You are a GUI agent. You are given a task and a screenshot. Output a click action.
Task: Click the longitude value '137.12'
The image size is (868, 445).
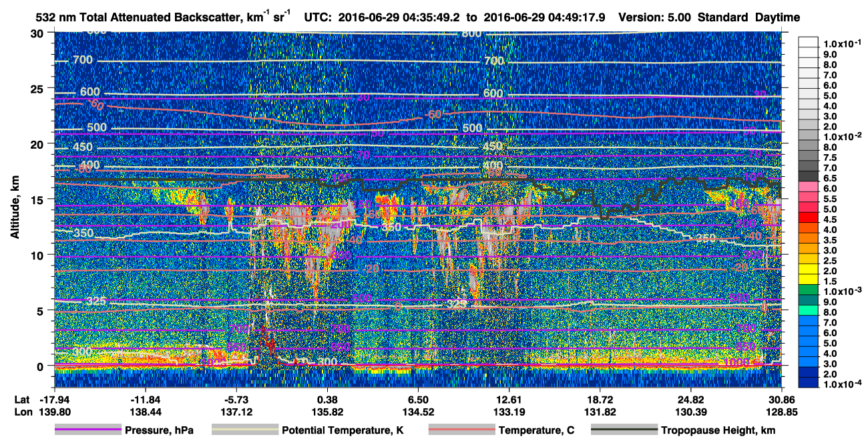coord(236,412)
